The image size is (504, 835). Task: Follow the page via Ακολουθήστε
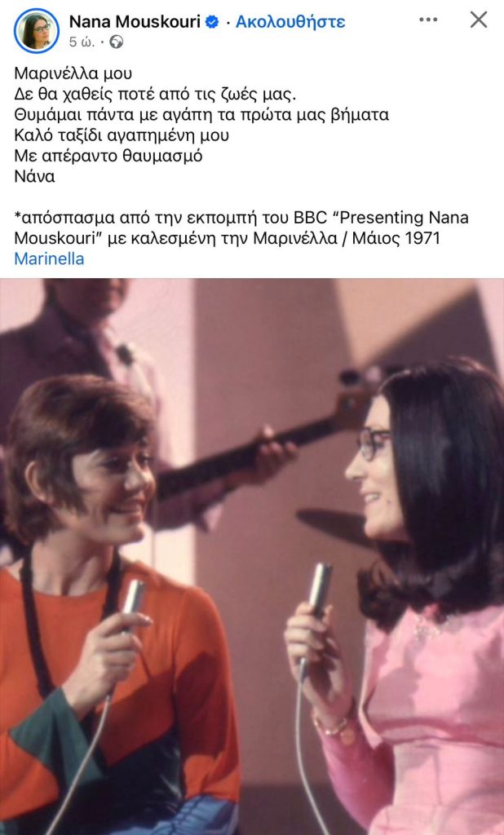(x=290, y=22)
